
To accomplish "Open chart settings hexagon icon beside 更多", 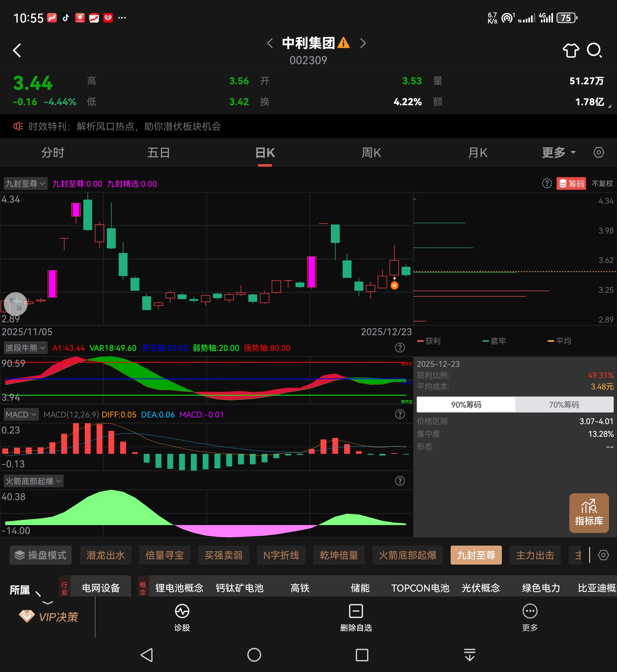I will (599, 153).
